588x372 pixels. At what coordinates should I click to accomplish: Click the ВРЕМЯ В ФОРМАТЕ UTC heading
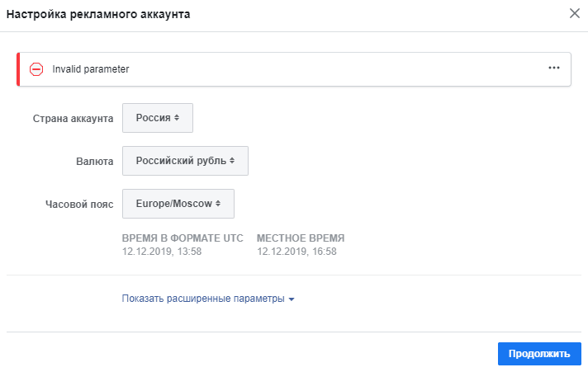[183, 238]
